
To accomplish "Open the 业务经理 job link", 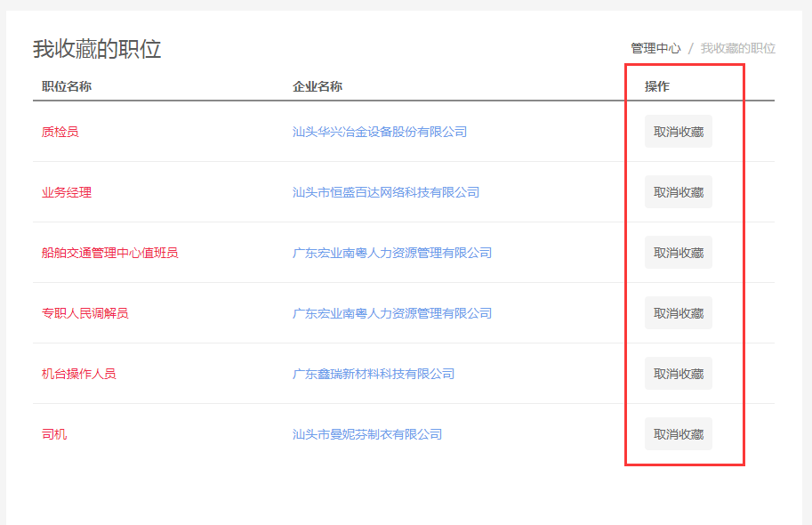I will point(67,192).
